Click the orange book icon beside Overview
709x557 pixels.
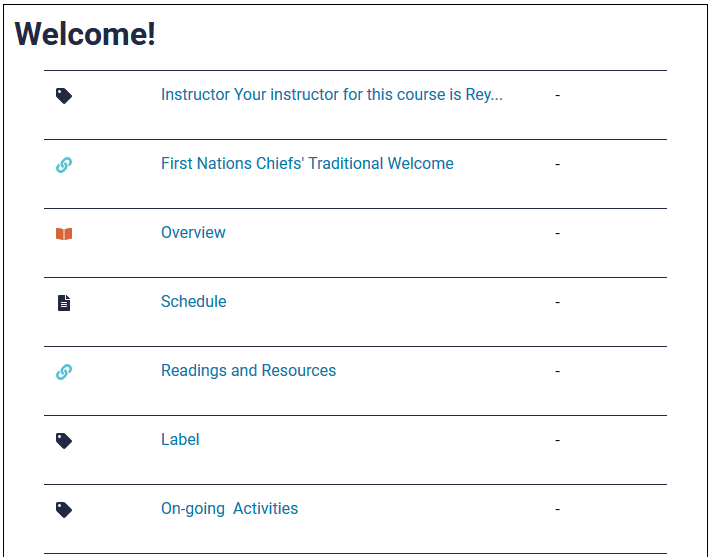coord(64,234)
